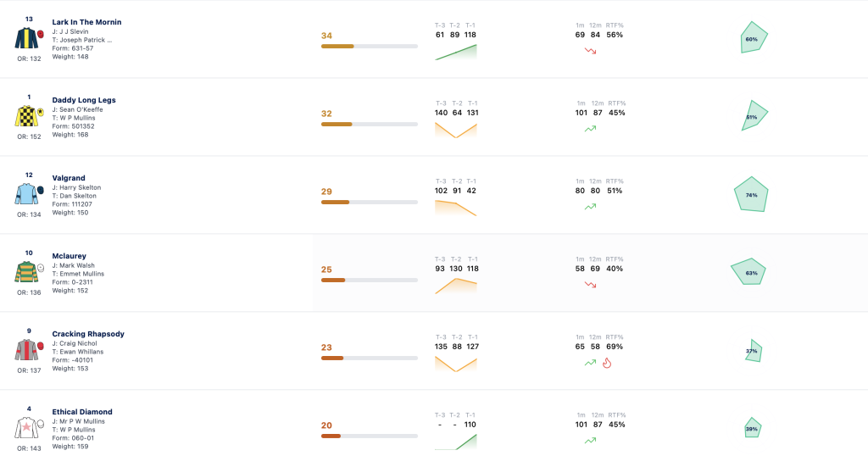Click Daddy Long Legs yellow checkered silks
This screenshot has height=467, width=868.
tap(30, 116)
